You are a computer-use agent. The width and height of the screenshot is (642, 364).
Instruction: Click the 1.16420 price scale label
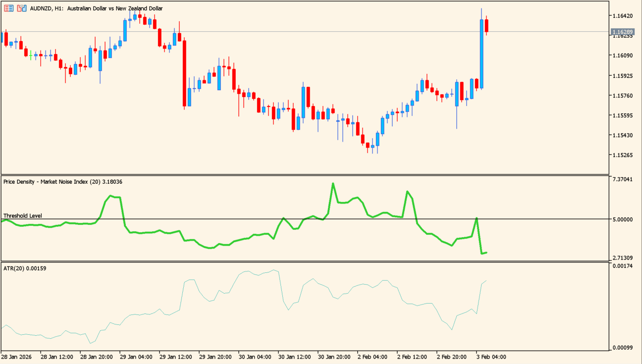[622, 16]
